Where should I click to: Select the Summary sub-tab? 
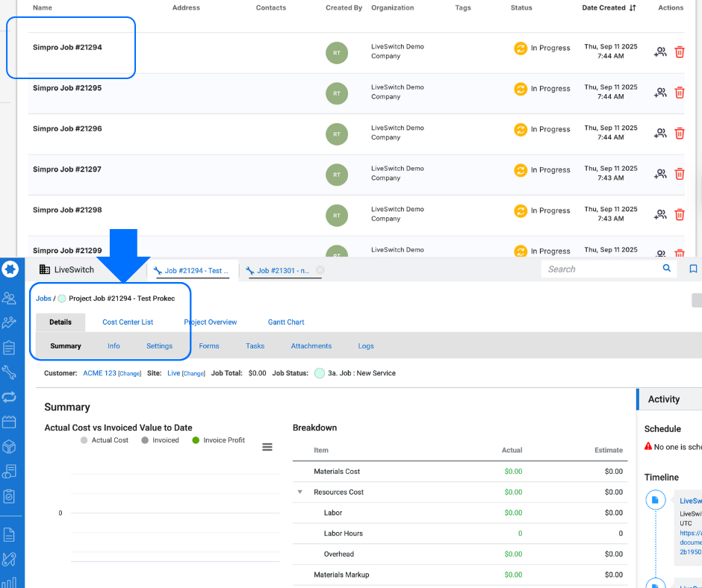click(x=66, y=346)
